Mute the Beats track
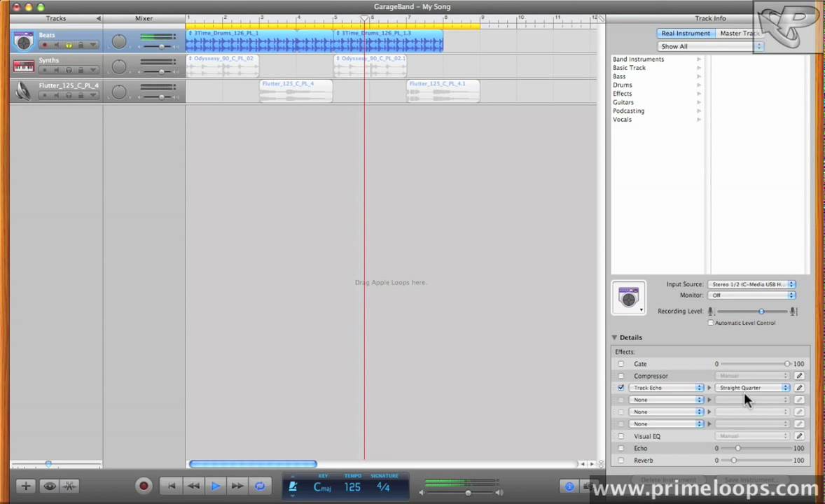The height and width of the screenshot is (504, 825). [x=57, y=45]
